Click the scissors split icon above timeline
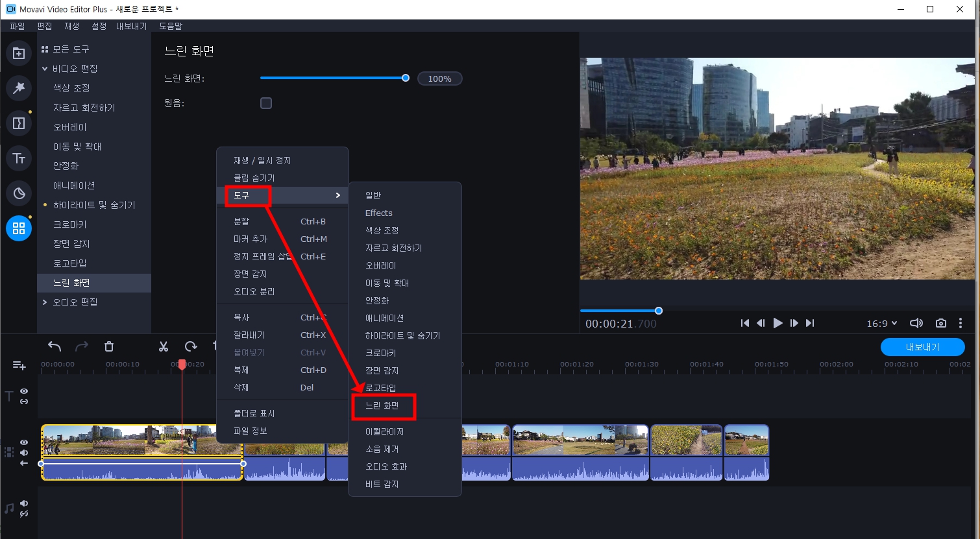 [163, 346]
